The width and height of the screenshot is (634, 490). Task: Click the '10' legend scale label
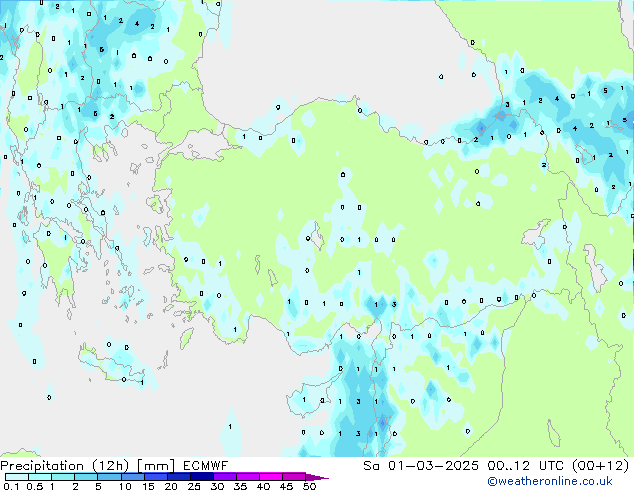coord(125,486)
